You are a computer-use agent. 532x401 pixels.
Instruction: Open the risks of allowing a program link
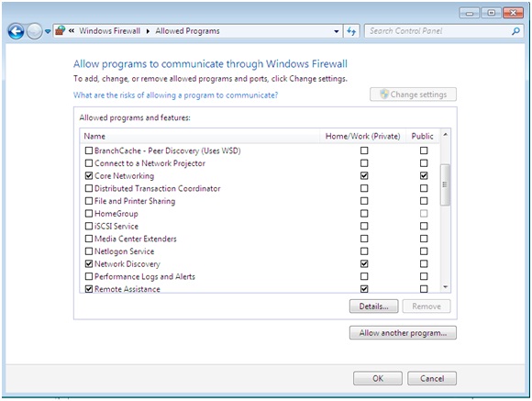(x=176, y=95)
